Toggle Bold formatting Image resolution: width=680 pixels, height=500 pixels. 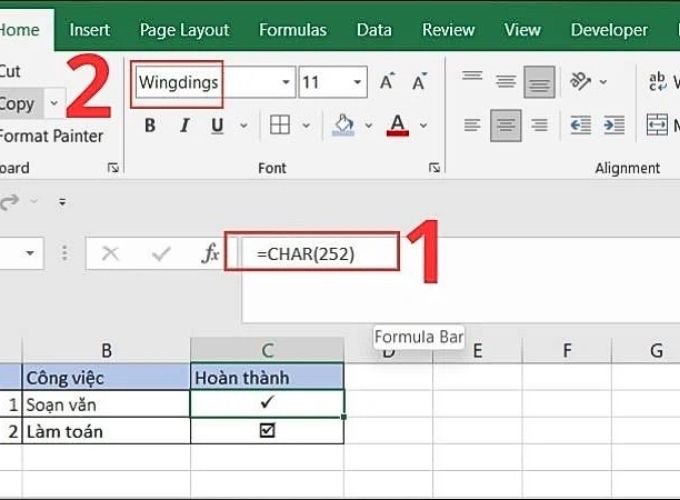150,126
